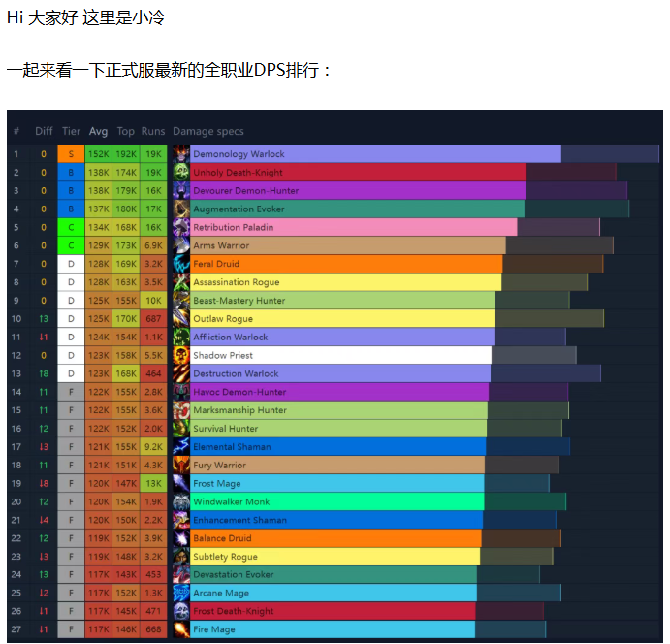
Task: Click the Tier column header
Action: (71, 132)
